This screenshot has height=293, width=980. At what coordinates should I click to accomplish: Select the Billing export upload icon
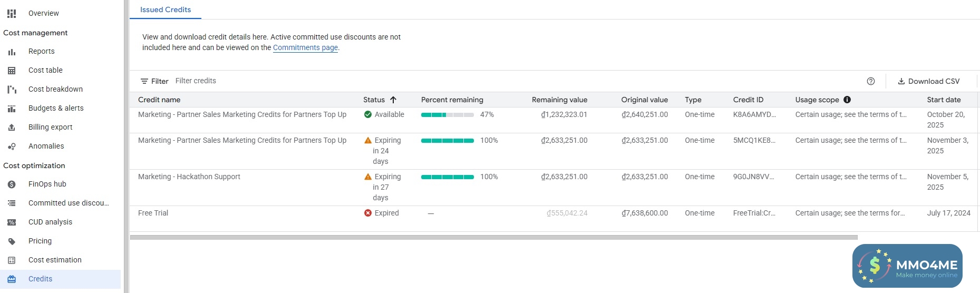pos(12,128)
